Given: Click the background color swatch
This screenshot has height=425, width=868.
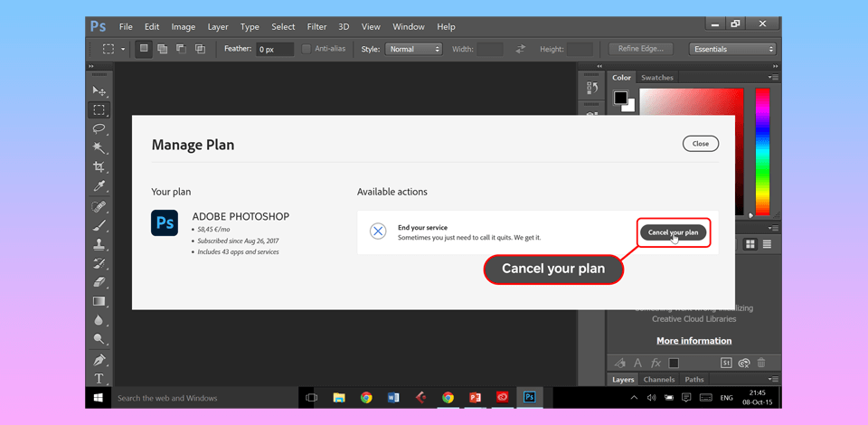Looking at the screenshot, I should [629, 108].
